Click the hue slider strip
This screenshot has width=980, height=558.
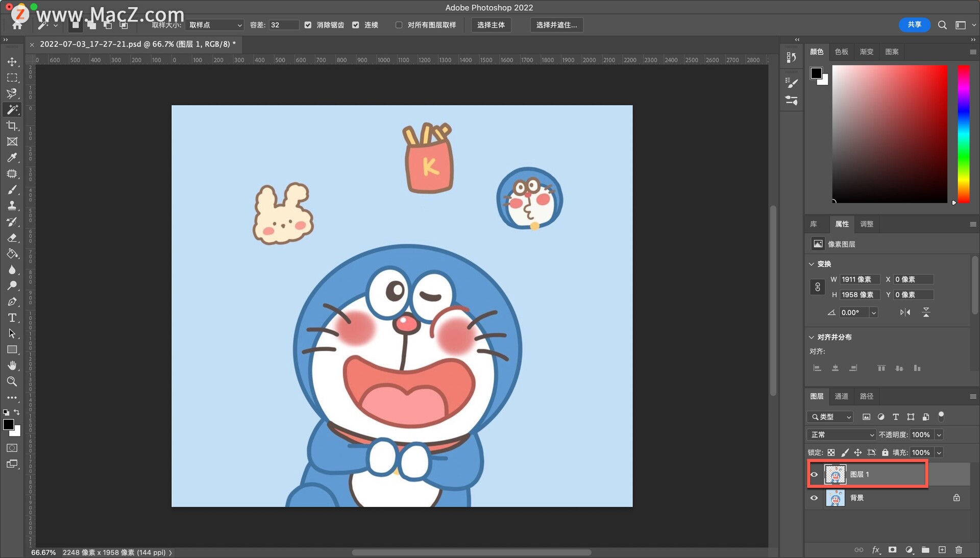pyautogui.click(x=963, y=134)
